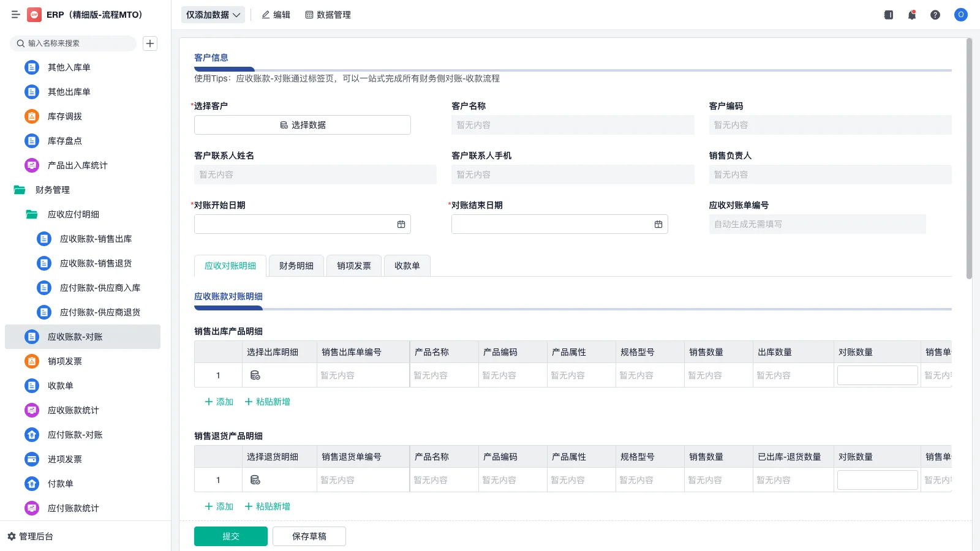The image size is (980, 551).
Task: Click the 编辑 pencil icon in toolbar
Action: coord(265,15)
